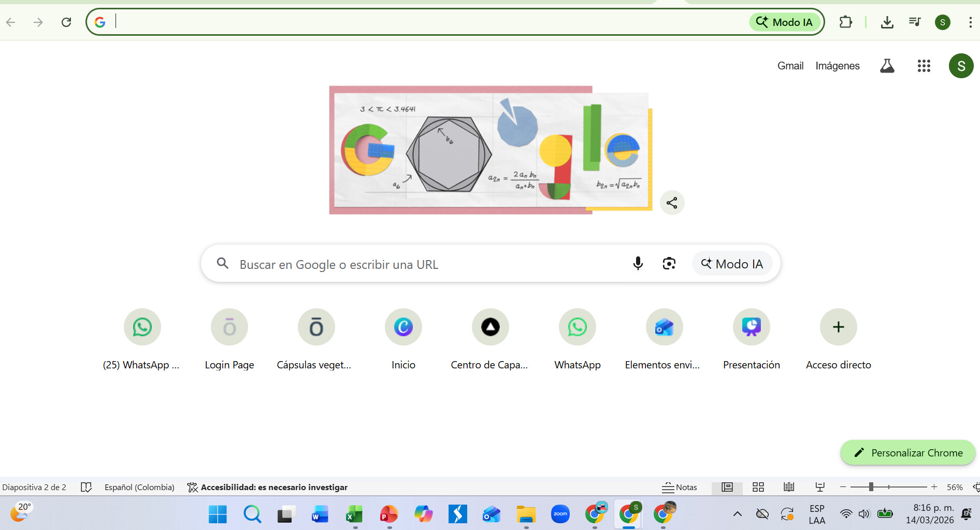Open Chrome downloads panel
The height and width of the screenshot is (530, 980).
(x=887, y=22)
